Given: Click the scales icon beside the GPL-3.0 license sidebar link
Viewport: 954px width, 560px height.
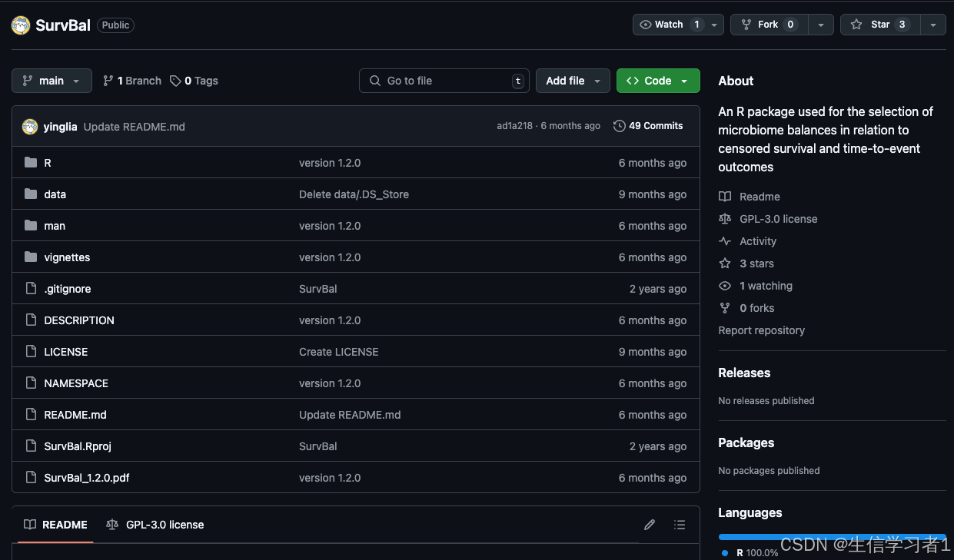Looking at the screenshot, I should pyautogui.click(x=725, y=219).
